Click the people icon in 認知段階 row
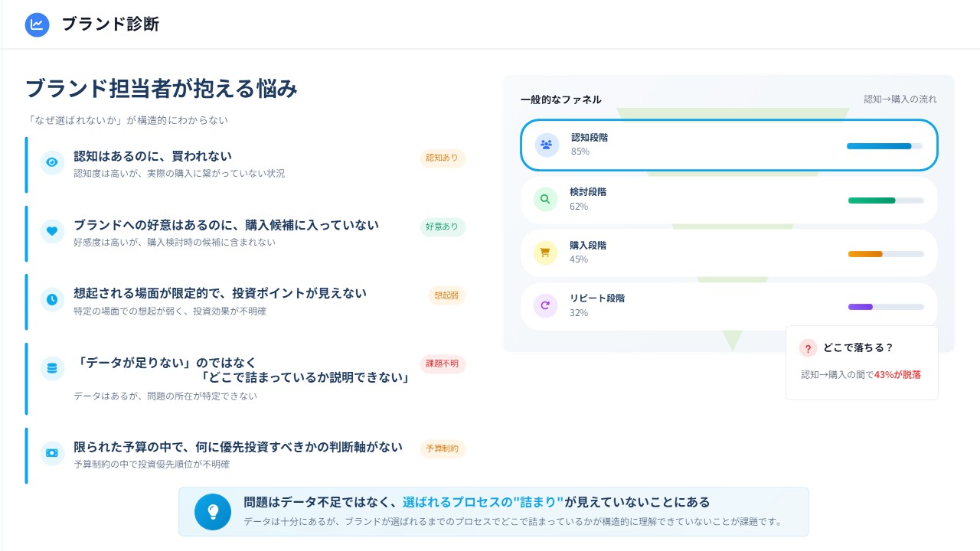Image resolution: width=980 pixels, height=551 pixels. tap(547, 145)
